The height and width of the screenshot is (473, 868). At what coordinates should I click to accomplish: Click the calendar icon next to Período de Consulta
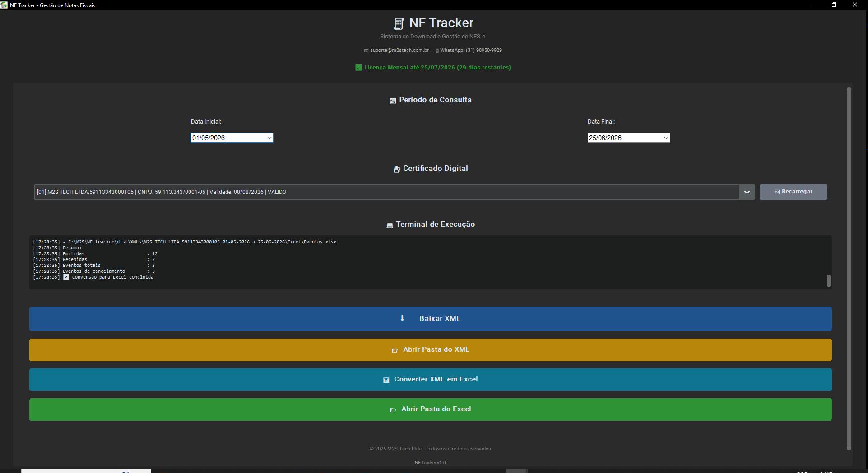tap(393, 101)
